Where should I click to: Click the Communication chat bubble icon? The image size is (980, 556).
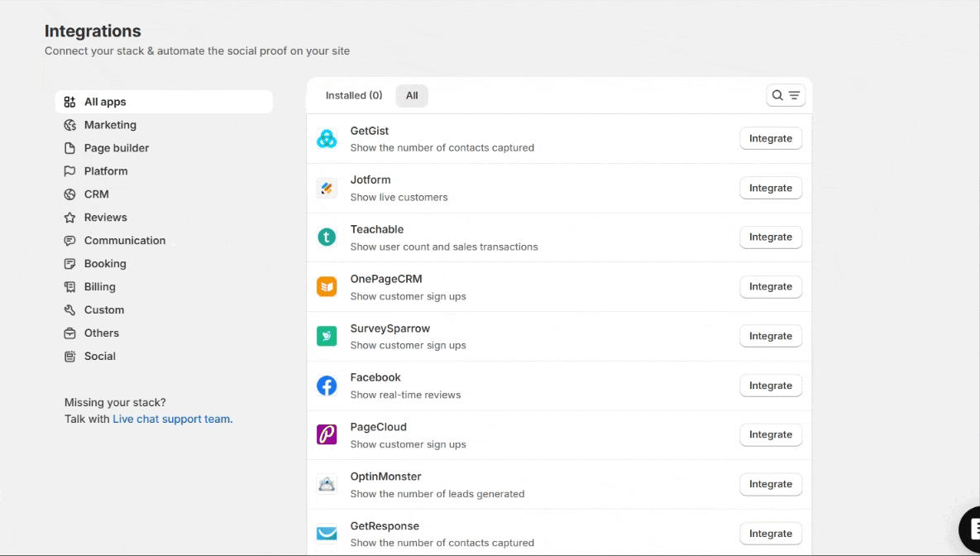tap(70, 241)
